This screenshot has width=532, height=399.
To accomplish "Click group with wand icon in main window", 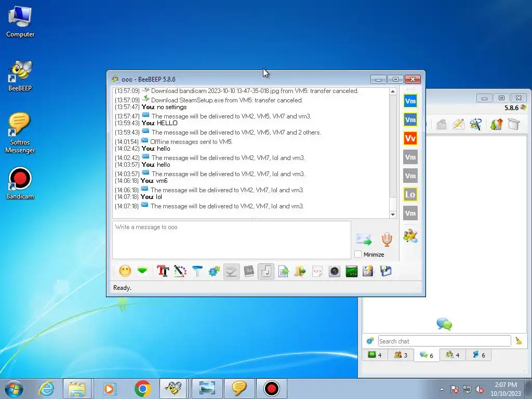I will pyautogui.click(x=476, y=124).
